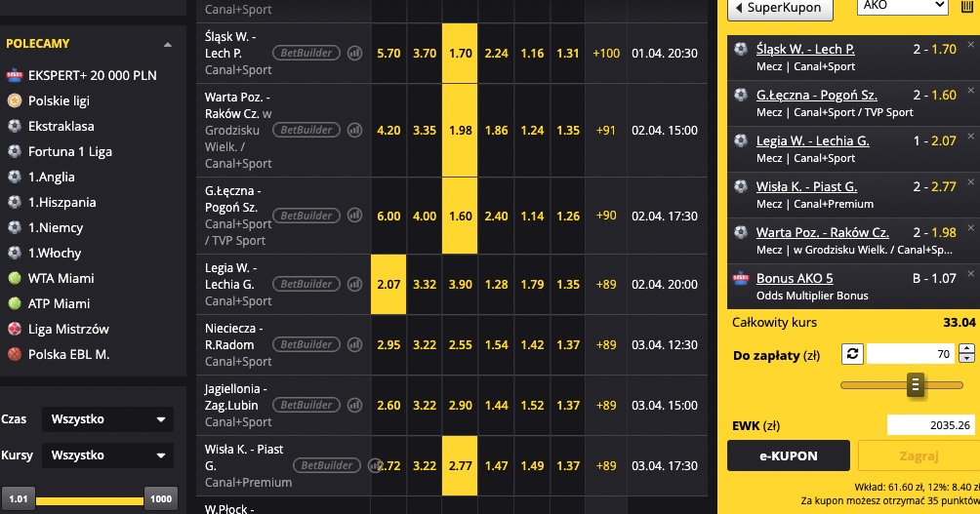Select Liga Mistrzów in the sidebar

click(68, 329)
